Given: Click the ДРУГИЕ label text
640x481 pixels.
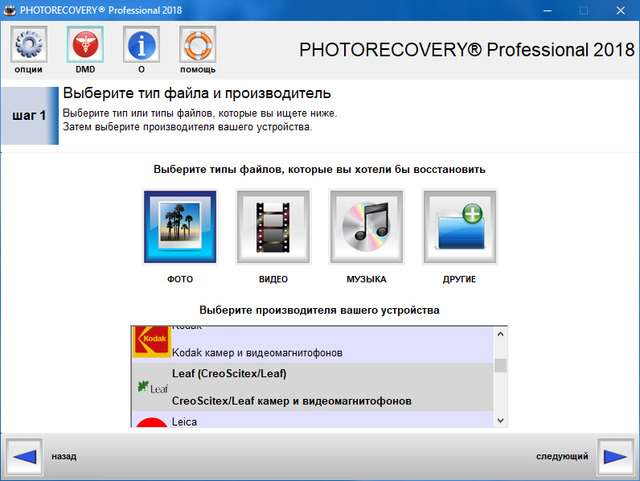Looking at the screenshot, I should click(x=460, y=279).
